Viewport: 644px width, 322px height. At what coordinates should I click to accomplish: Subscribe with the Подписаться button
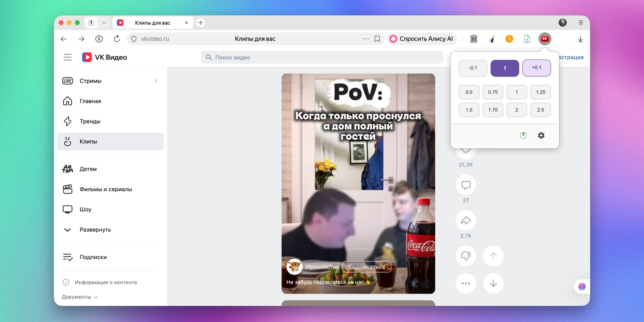pos(367,267)
